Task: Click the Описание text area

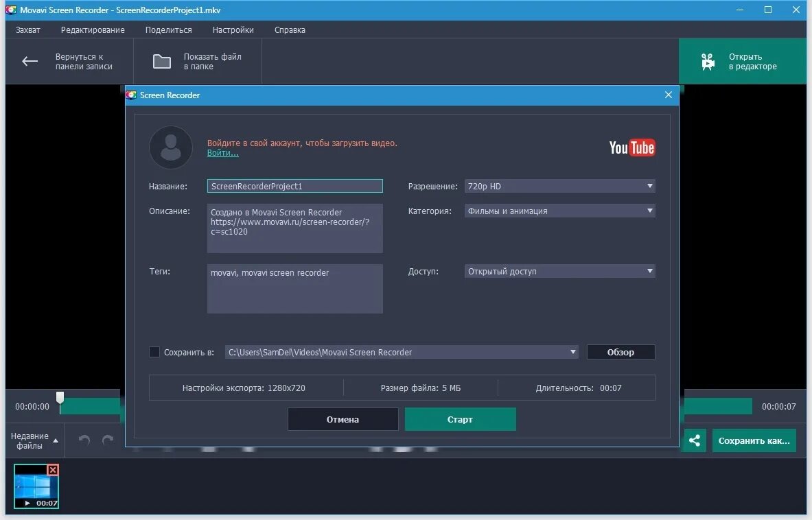Action: coord(294,228)
